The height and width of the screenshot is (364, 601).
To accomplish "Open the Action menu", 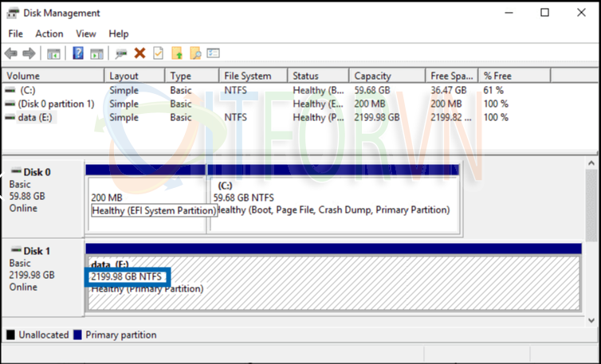I will coord(49,33).
